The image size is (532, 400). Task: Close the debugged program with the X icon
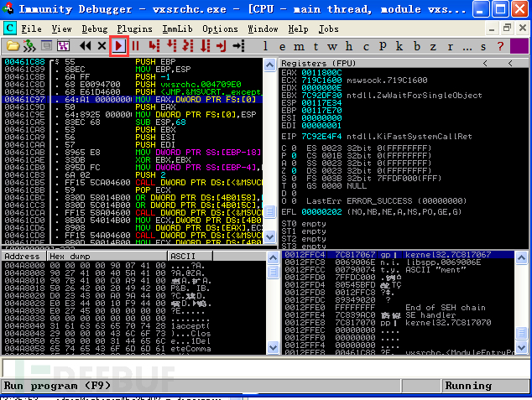pos(102,46)
